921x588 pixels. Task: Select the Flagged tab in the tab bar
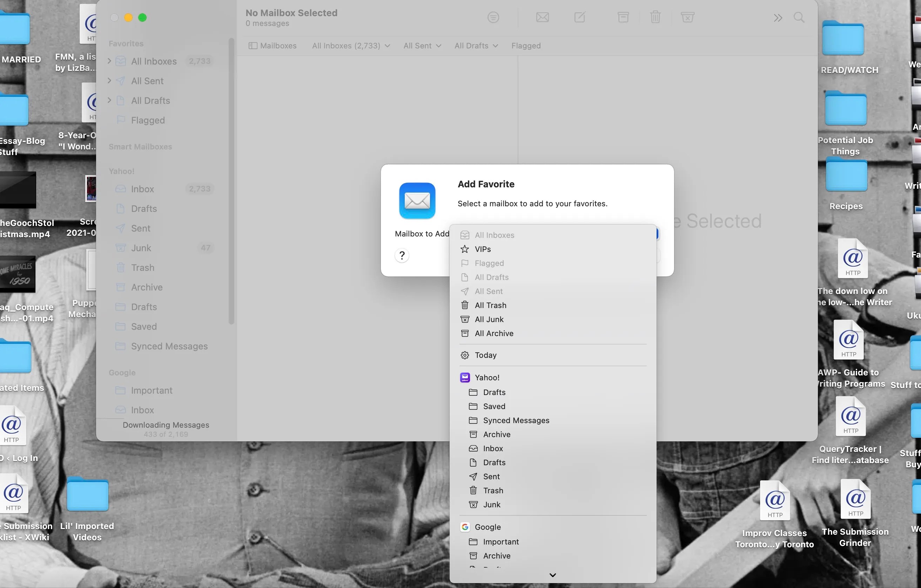click(526, 46)
